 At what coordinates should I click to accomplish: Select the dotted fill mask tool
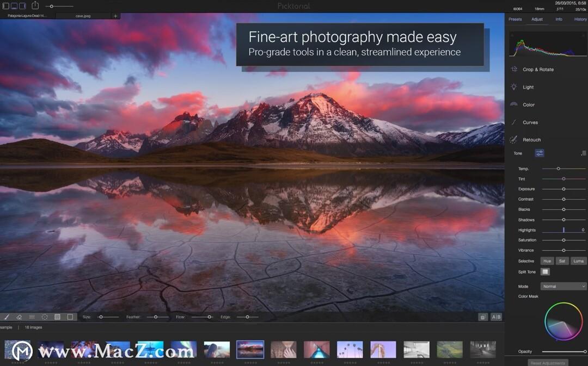57,317
